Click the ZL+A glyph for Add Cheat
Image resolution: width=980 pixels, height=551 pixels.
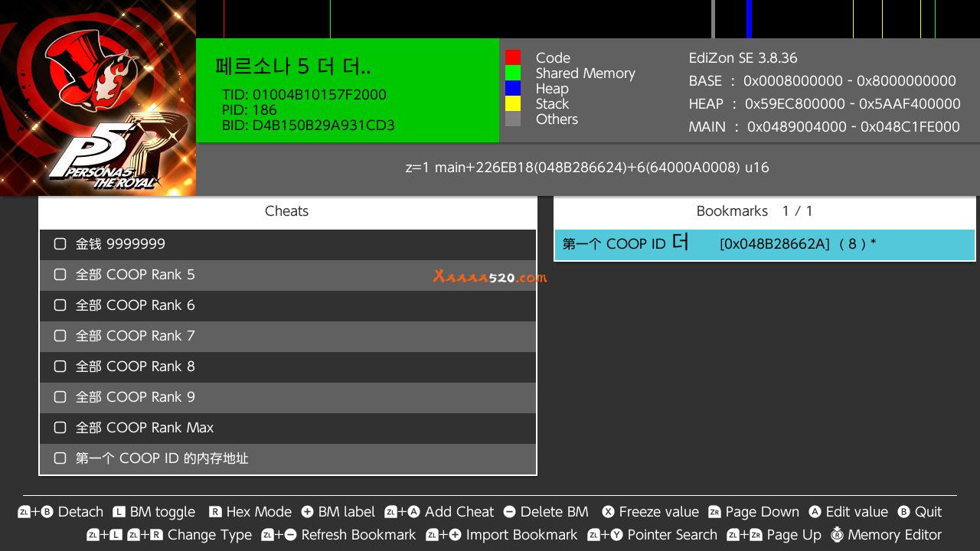click(x=403, y=512)
